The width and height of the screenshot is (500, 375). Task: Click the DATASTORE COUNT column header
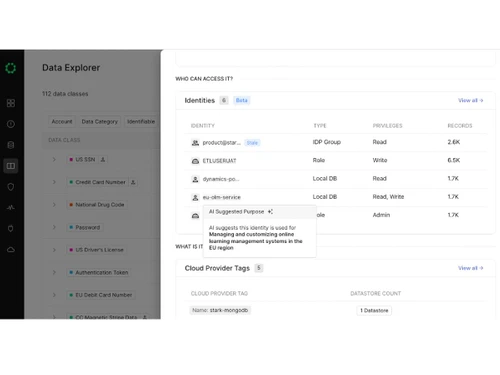(375, 293)
